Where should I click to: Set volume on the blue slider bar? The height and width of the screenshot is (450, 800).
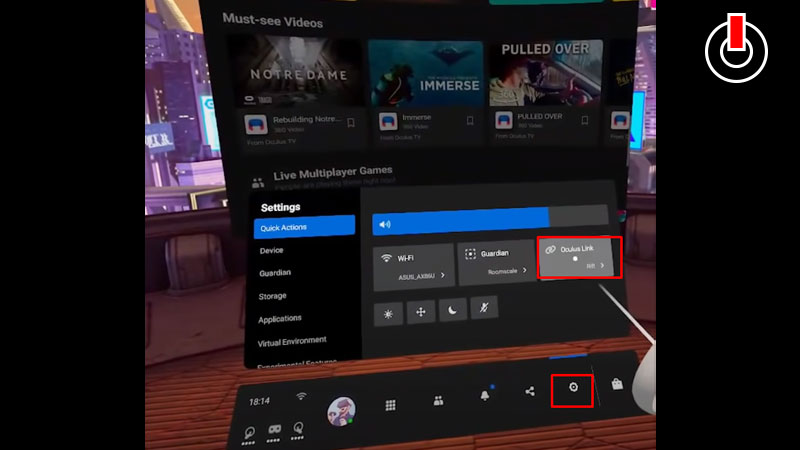[x=490, y=220]
